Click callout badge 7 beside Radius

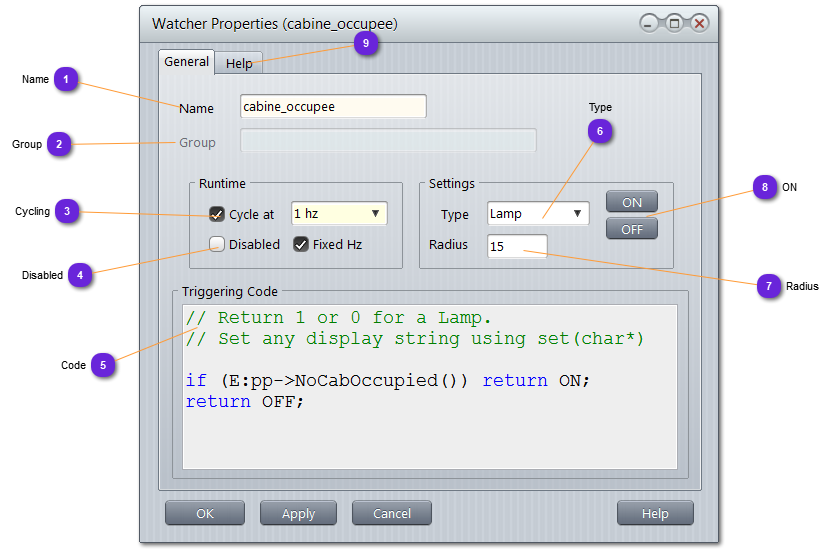coord(768,286)
